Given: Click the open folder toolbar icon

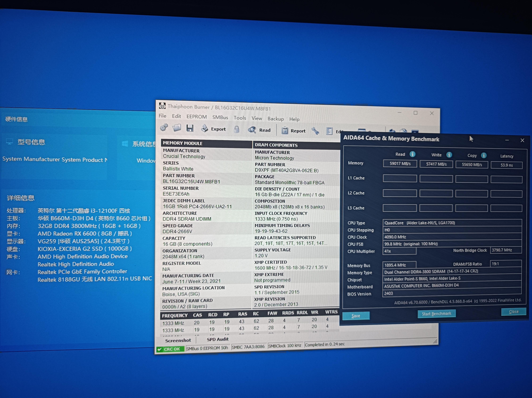Looking at the screenshot, I should [x=177, y=128].
